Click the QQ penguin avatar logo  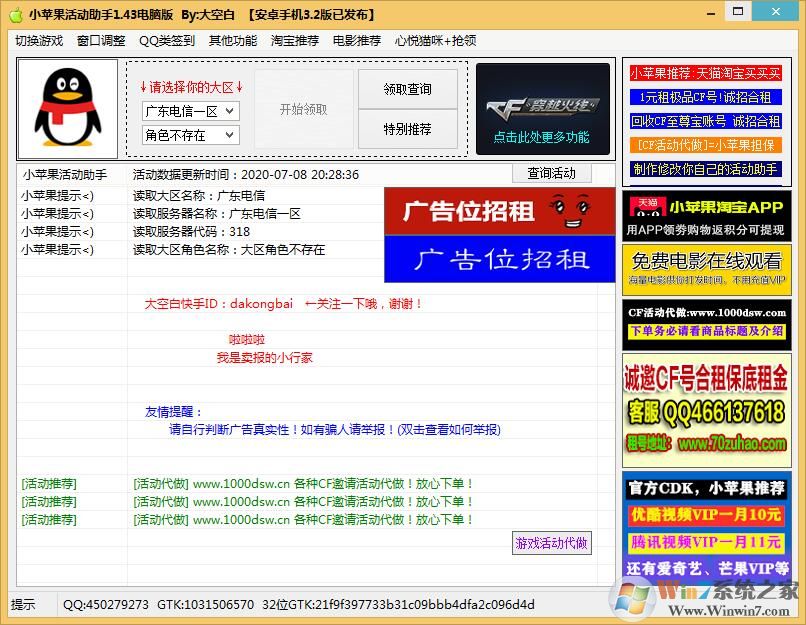[67, 106]
